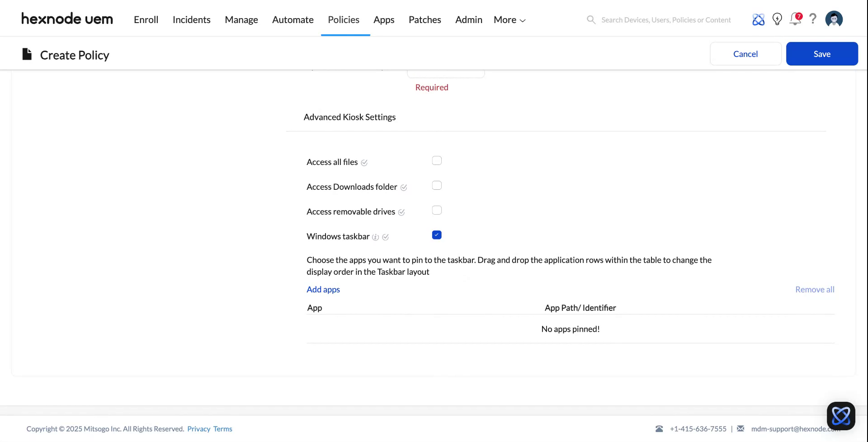Click the info icon beside Windows taskbar
Viewport: 868px width, 442px height.
[x=375, y=237]
